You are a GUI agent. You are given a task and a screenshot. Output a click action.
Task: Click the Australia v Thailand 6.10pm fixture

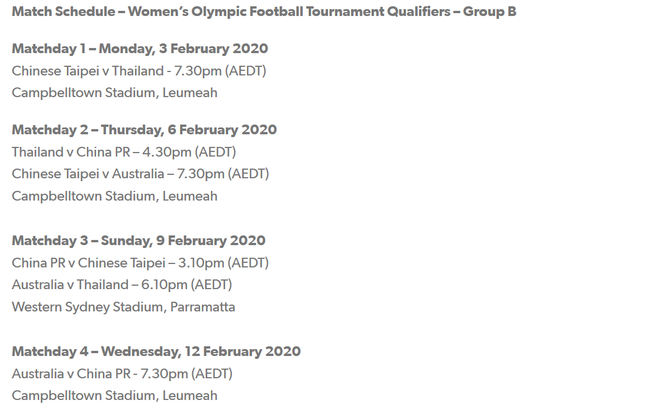[x=122, y=285]
